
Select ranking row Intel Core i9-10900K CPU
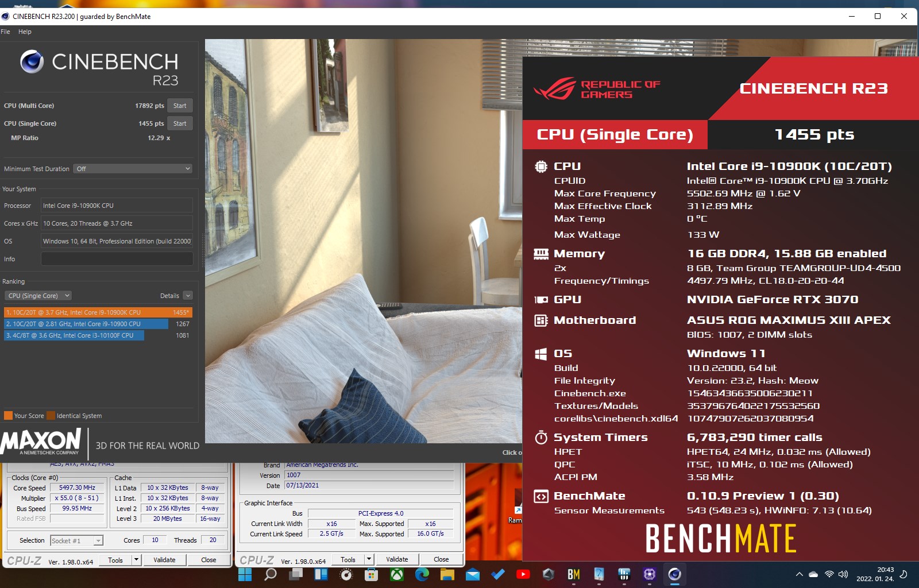[x=98, y=312]
